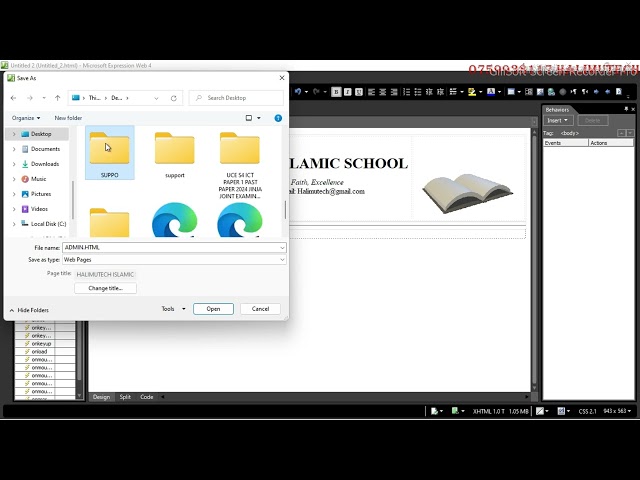
Task: Select the SUPPO folder
Action: [x=109, y=153]
